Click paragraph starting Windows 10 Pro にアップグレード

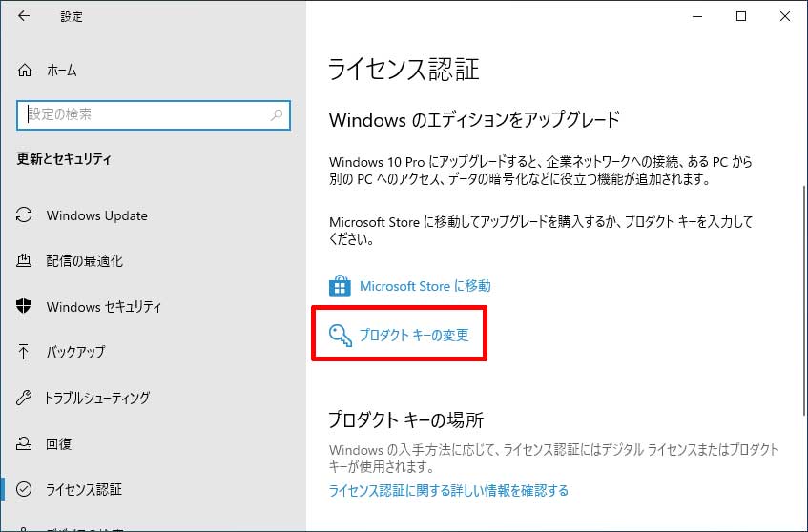point(541,171)
